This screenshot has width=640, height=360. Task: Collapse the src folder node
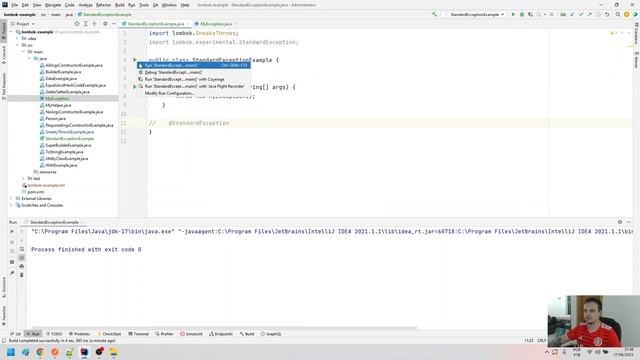coord(18,45)
